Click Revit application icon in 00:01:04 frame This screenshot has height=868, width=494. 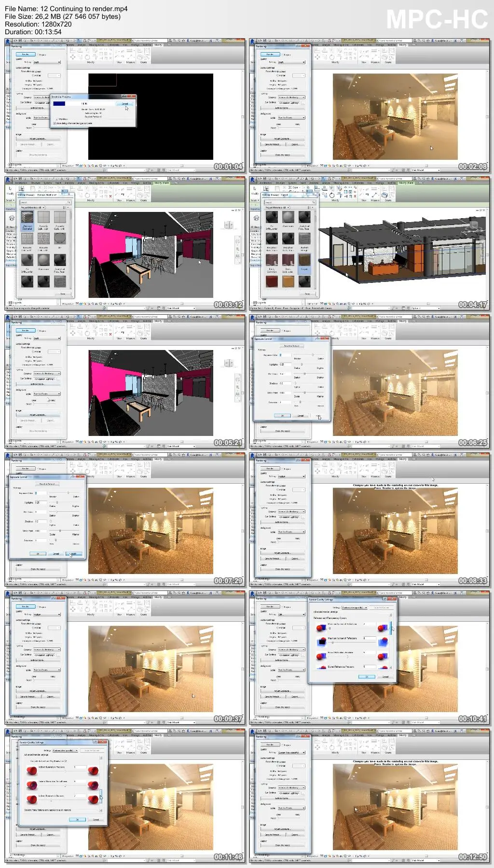(8, 41)
